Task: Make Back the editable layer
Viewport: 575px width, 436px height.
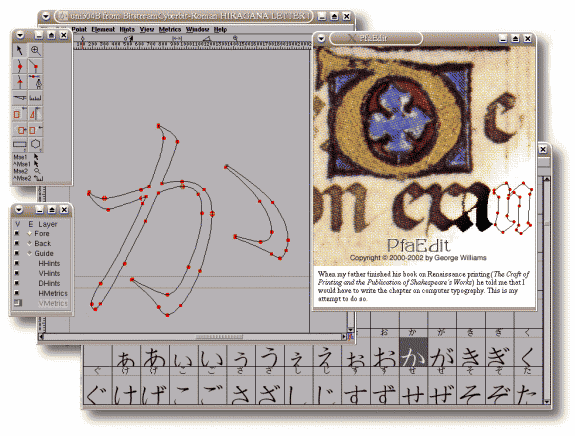Action: [x=30, y=243]
